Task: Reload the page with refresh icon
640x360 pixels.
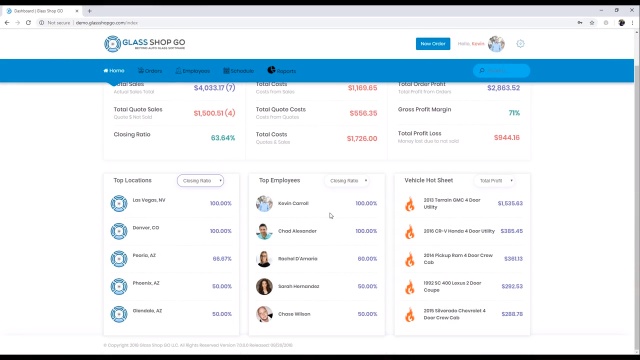Action: coord(28,23)
